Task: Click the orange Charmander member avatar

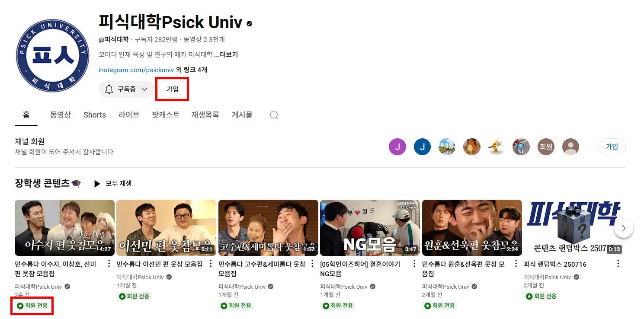Action: (472, 147)
